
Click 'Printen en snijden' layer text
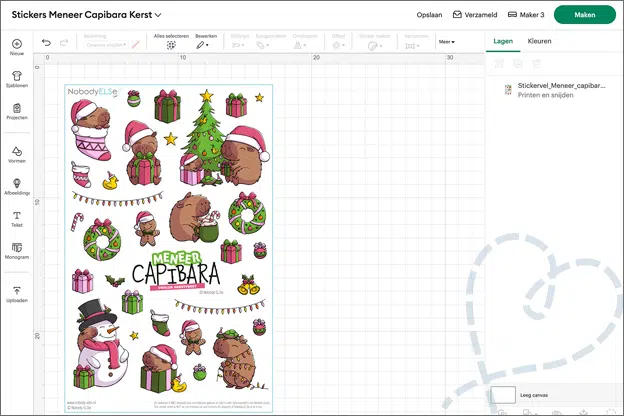click(545, 95)
